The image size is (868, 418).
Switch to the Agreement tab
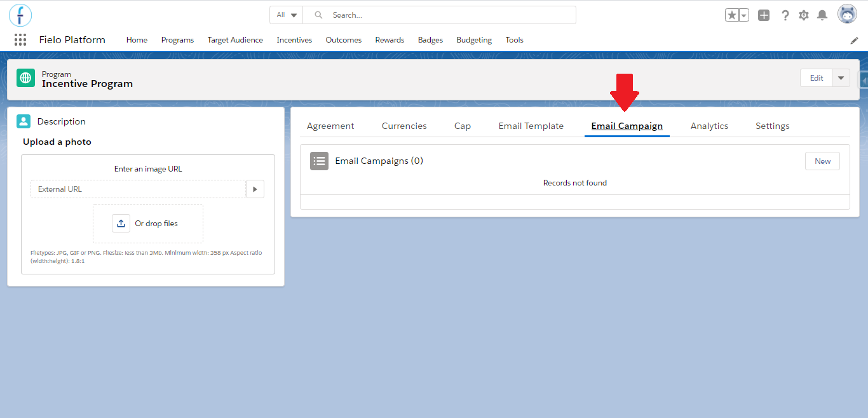tap(330, 126)
